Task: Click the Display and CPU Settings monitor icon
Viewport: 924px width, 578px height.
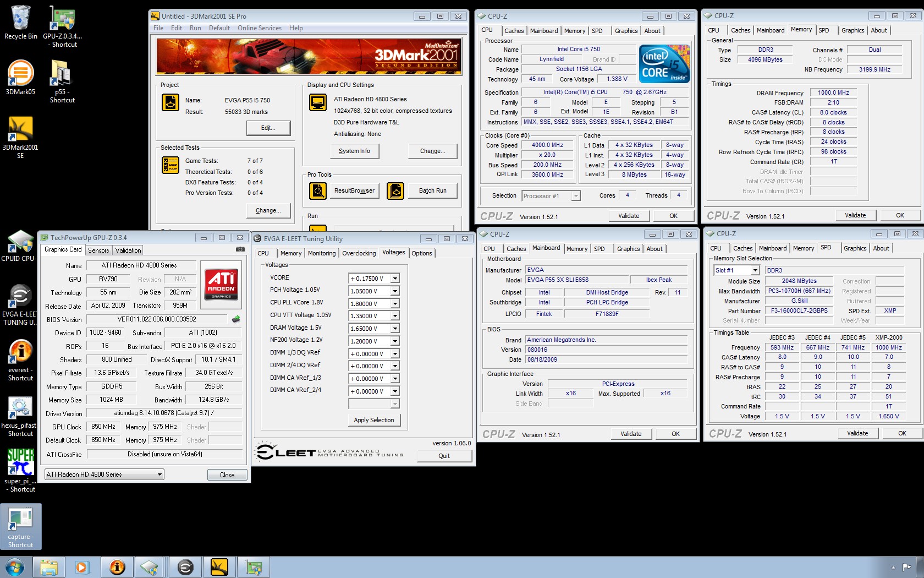Action: click(x=318, y=102)
